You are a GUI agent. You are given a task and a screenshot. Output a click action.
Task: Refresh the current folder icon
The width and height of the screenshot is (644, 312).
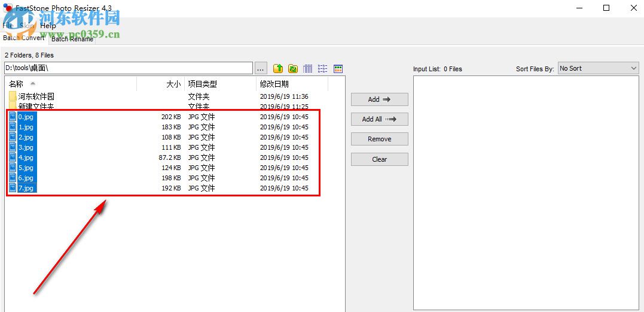pos(293,69)
